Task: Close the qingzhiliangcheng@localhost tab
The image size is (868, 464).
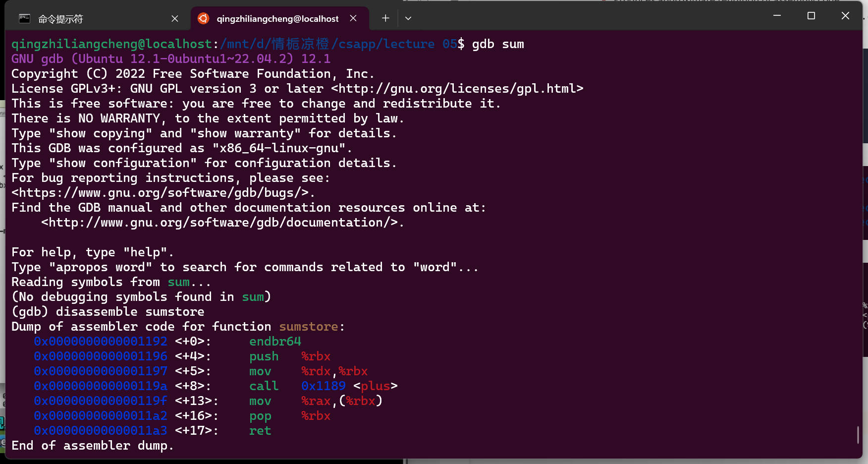Action: [353, 18]
